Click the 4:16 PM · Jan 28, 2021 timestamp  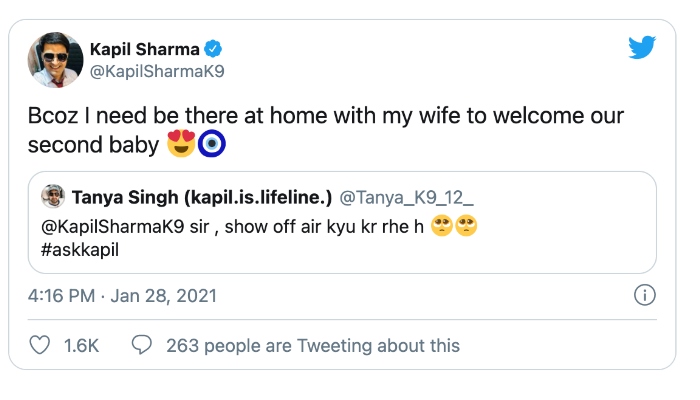pyautogui.click(x=124, y=296)
